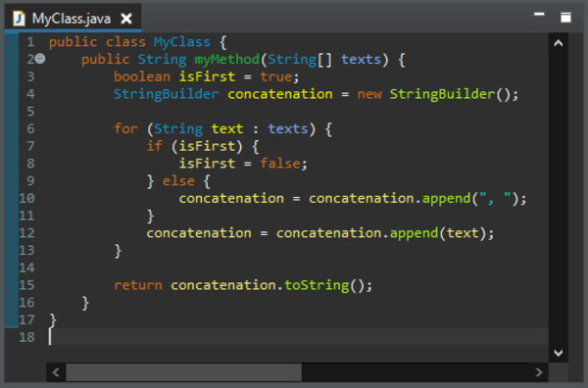Collapse myMethod using fold marker on line 2
The image size is (588, 388).
tap(40, 59)
